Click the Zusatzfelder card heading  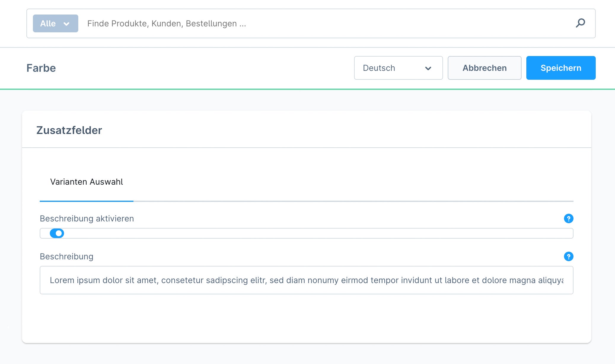pyautogui.click(x=69, y=130)
